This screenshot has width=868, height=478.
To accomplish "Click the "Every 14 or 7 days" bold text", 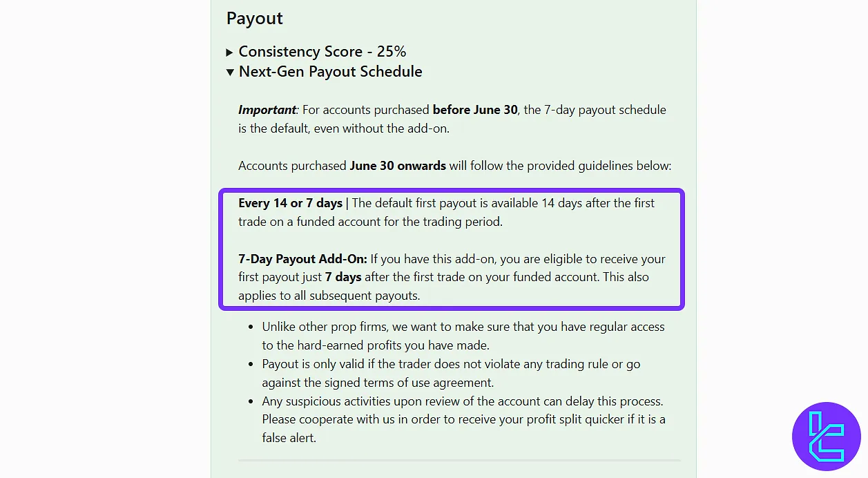I will (290, 203).
